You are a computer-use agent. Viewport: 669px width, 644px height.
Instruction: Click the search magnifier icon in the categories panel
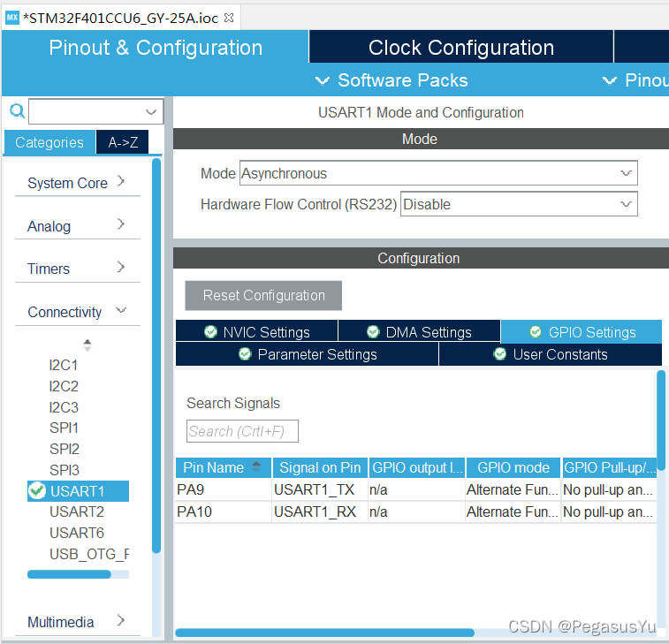coord(17,111)
